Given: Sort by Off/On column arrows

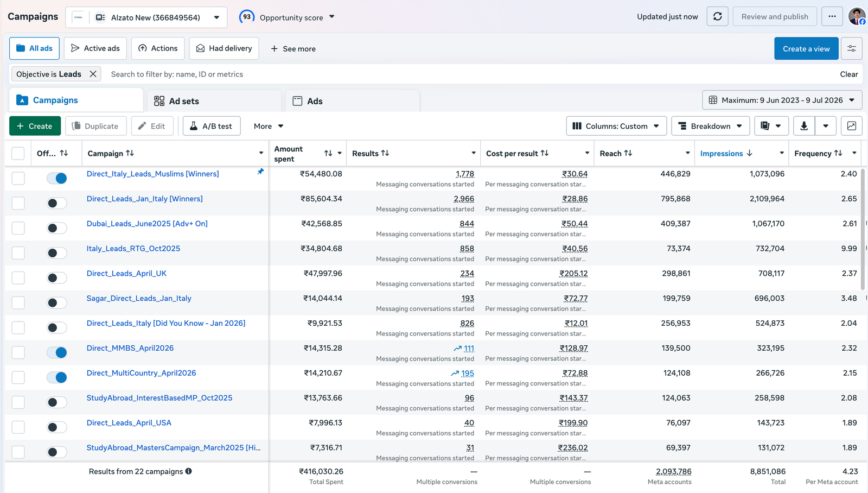Looking at the screenshot, I should 64,153.
